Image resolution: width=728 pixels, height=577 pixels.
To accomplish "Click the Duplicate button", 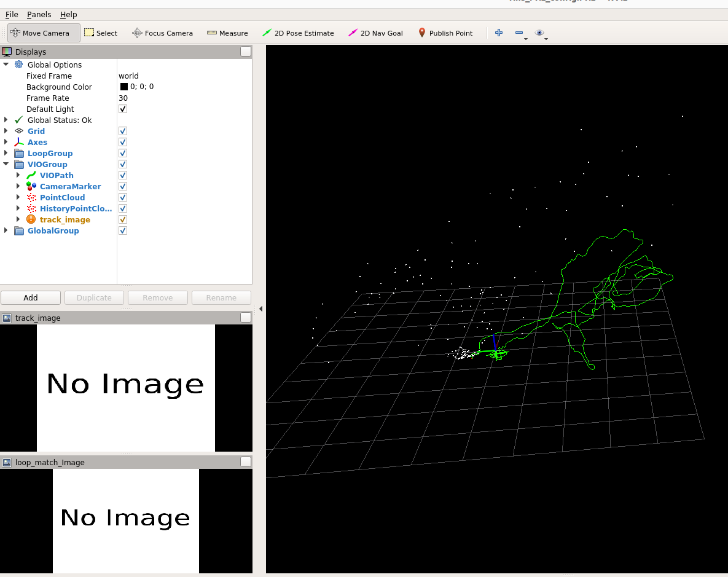I will 94,298.
